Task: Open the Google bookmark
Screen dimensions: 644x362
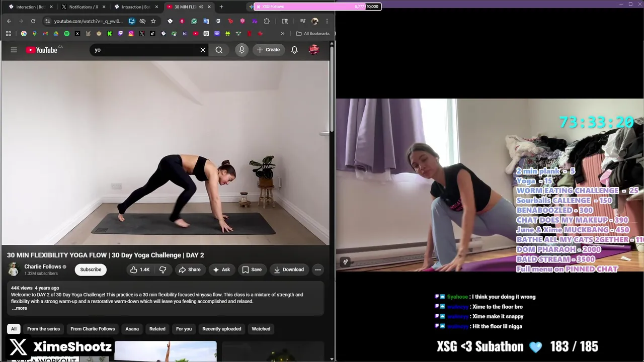Action: point(24,34)
